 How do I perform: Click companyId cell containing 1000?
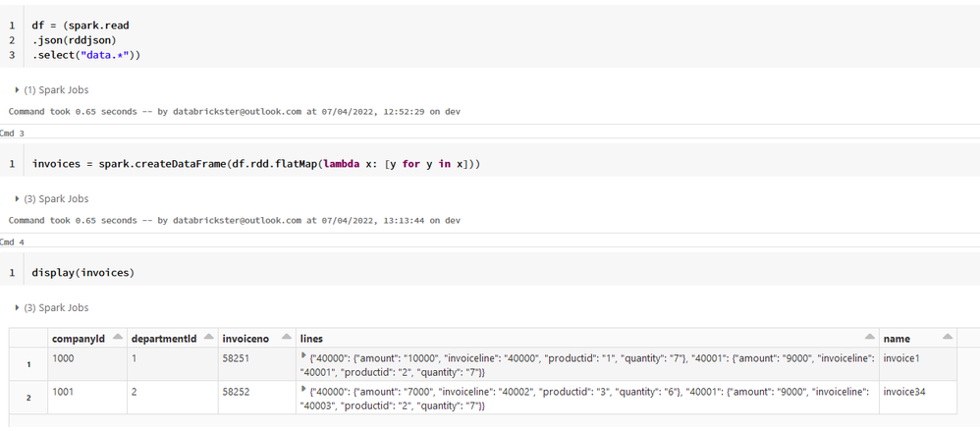click(x=64, y=358)
